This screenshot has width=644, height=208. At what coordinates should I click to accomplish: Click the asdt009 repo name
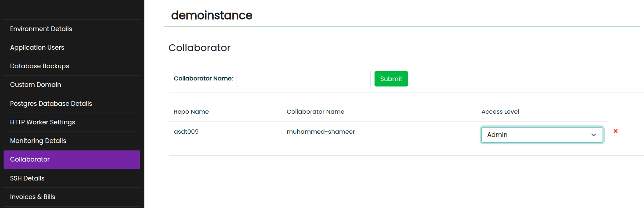[186, 132]
